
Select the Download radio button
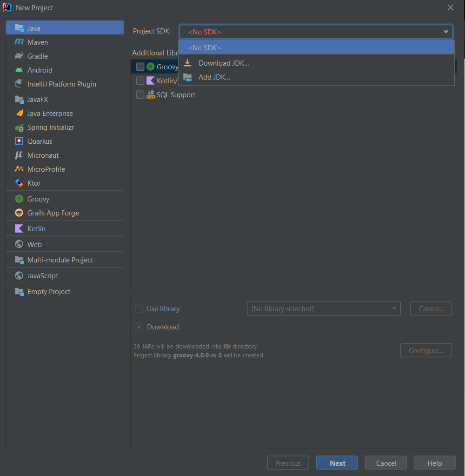pos(139,327)
